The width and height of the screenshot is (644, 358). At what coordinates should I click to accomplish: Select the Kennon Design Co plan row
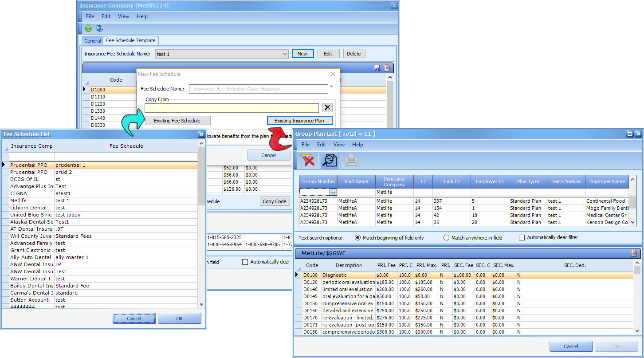tap(464, 222)
